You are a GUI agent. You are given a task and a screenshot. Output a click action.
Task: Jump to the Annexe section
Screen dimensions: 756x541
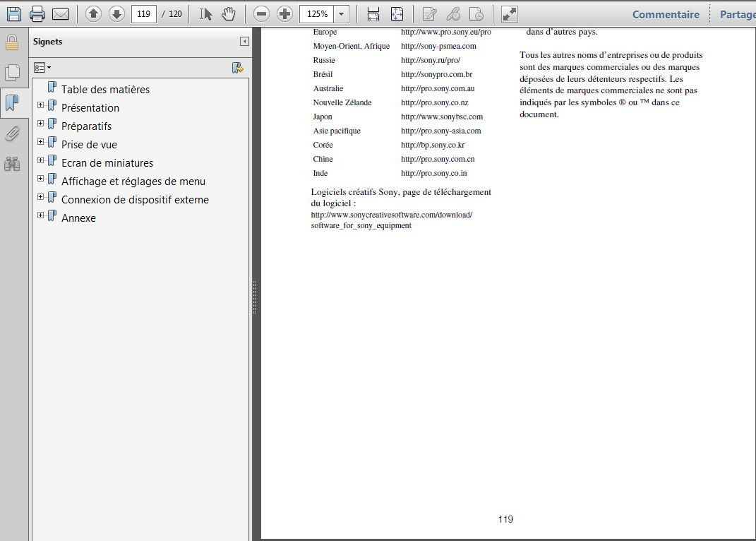coord(78,218)
